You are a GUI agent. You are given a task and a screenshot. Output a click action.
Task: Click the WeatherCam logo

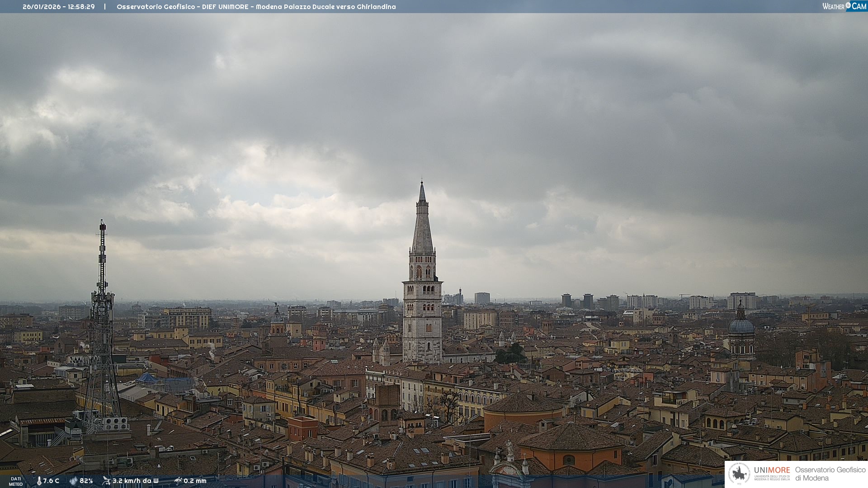coord(844,6)
